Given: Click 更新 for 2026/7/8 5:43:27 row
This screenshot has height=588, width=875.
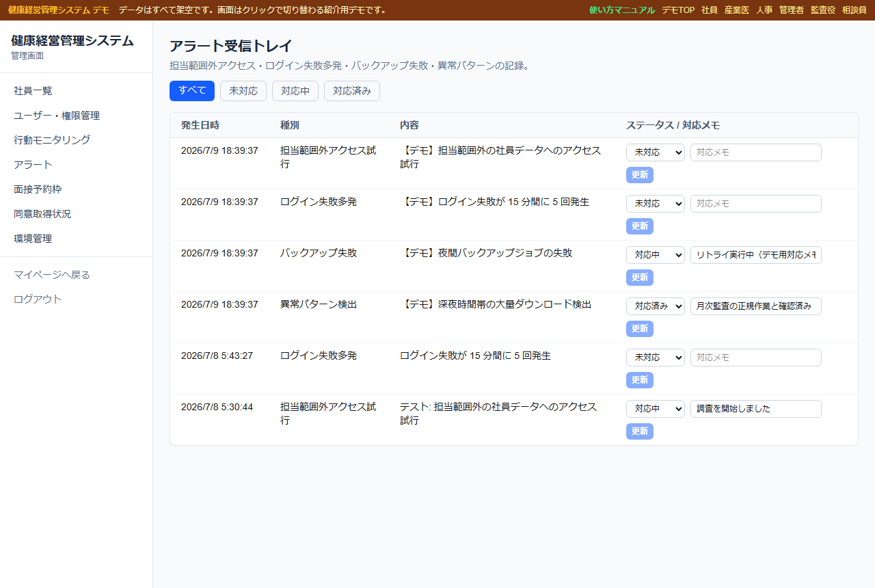Looking at the screenshot, I should coord(640,380).
